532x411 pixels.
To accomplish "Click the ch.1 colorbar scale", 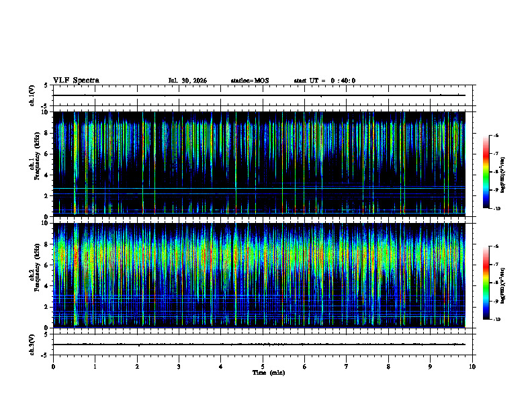I will click(486, 172).
